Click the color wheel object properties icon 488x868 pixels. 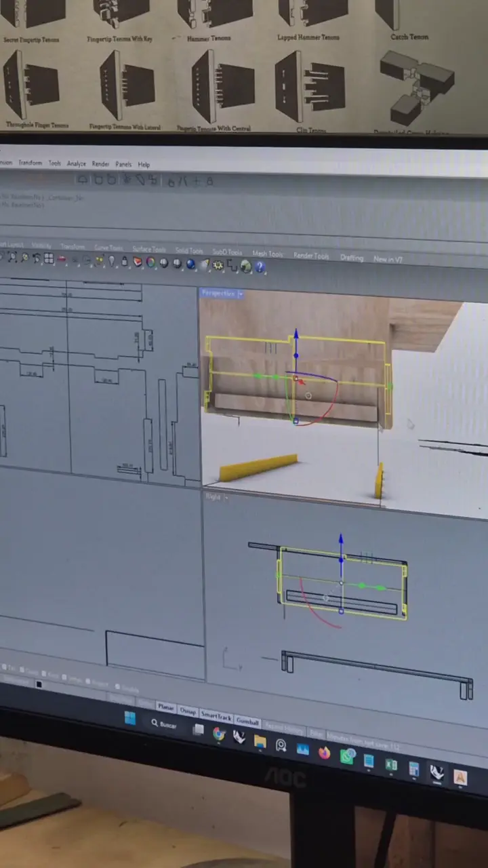coord(150,263)
